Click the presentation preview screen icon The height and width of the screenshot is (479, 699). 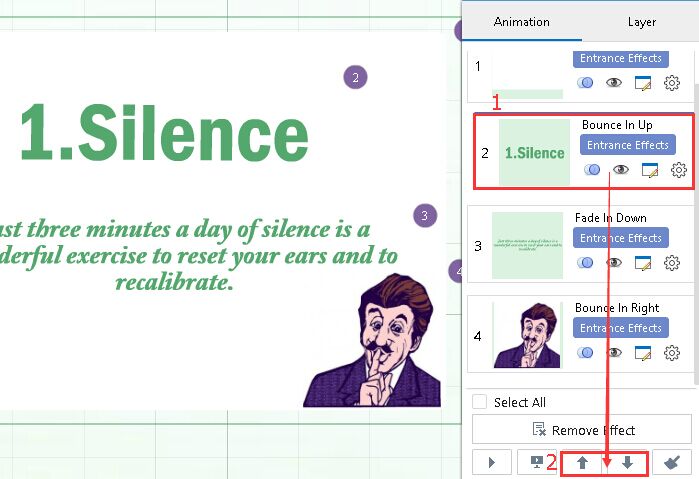tap(537, 463)
